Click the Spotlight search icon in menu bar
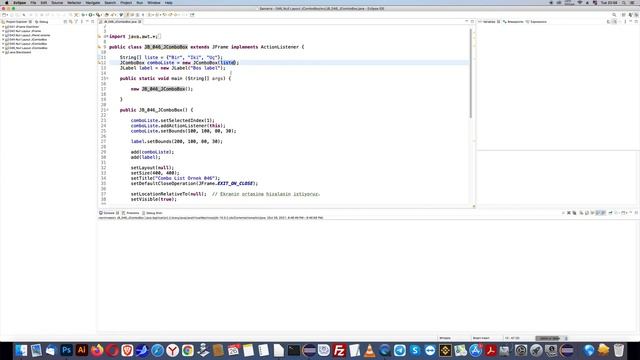This screenshot has height=360, width=640. pos(624,2)
